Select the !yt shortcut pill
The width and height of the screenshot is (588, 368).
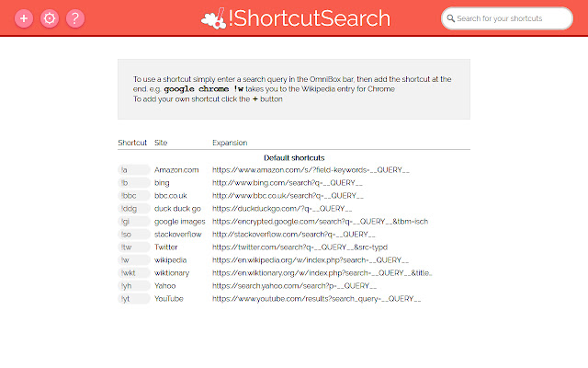134,299
